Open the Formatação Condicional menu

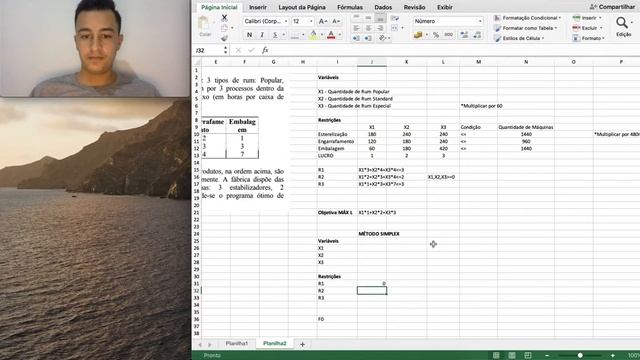point(527,18)
